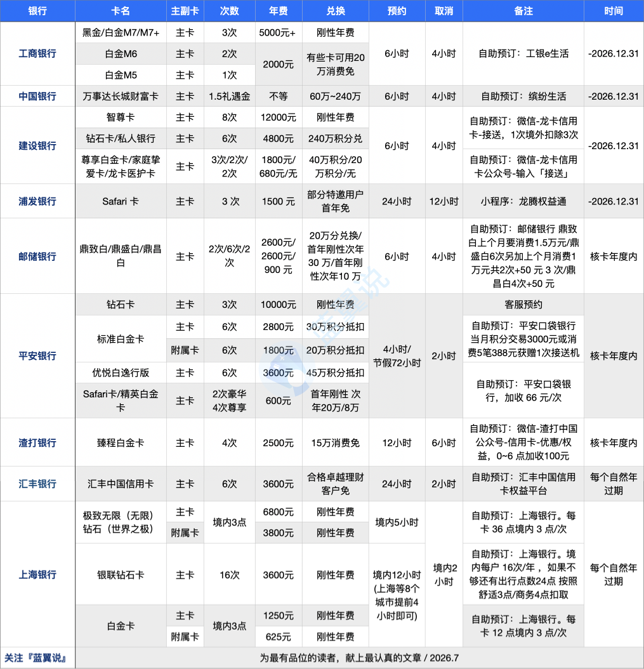
Task: Click the 预约 column header
Action: click(397, 11)
